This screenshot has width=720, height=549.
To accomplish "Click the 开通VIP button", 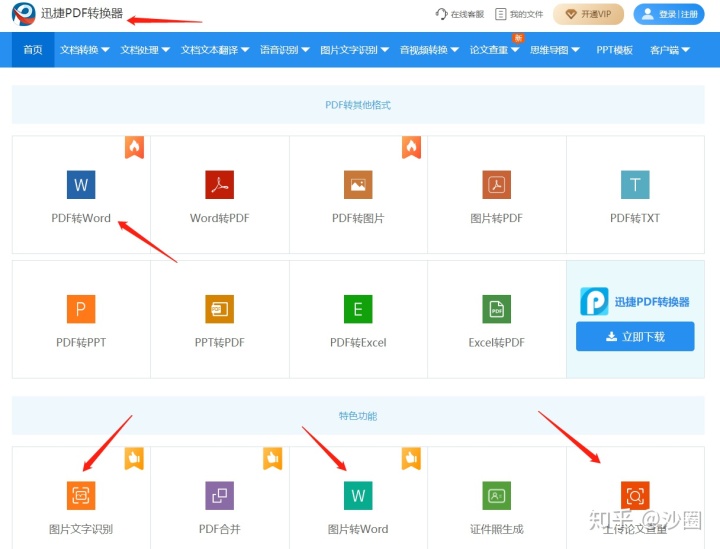I will pyautogui.click(x=588, y=14).
